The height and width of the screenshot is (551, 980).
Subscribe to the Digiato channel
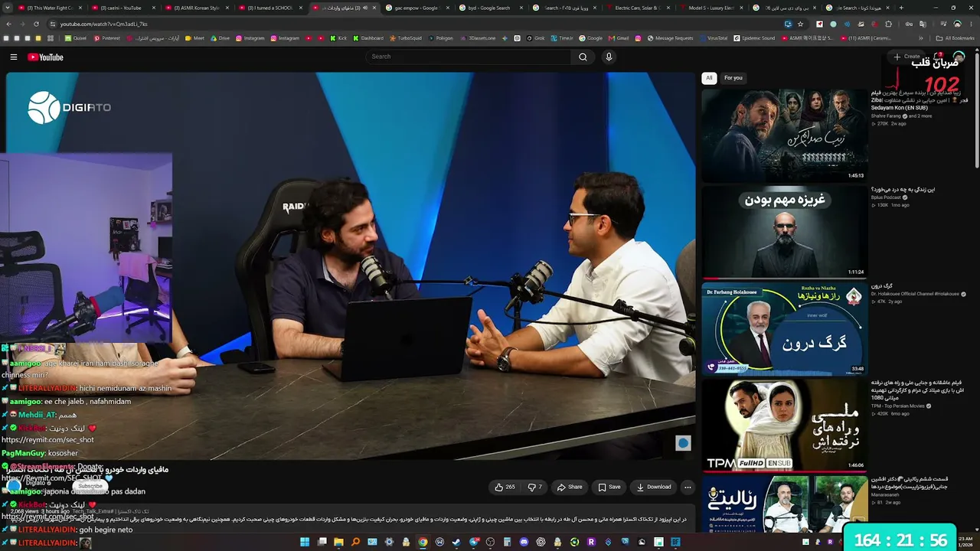[90, 486]
